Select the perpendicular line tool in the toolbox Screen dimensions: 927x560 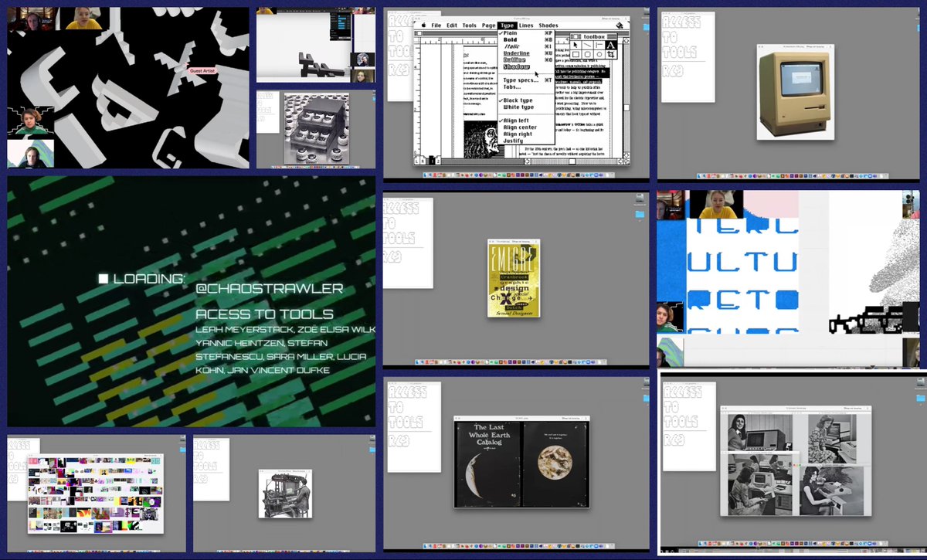pos(599,45)
